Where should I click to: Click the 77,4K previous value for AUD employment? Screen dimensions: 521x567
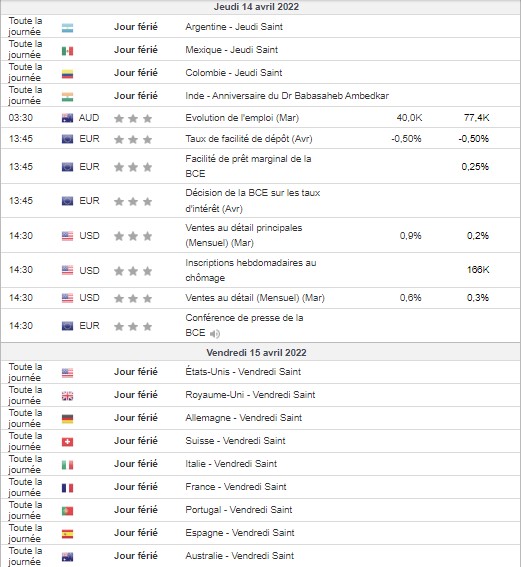[477, 118]
